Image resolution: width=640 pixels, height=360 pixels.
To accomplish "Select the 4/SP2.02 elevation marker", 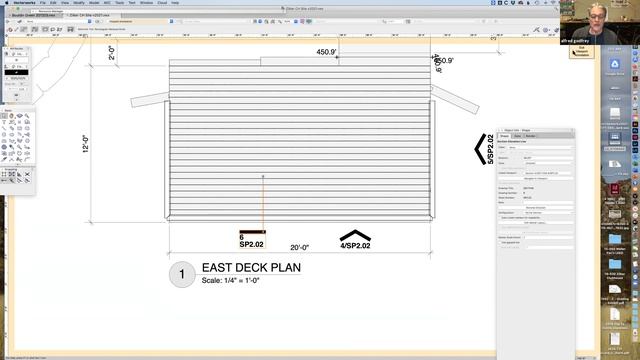I will pyautogui.click(x=355, y=240).
